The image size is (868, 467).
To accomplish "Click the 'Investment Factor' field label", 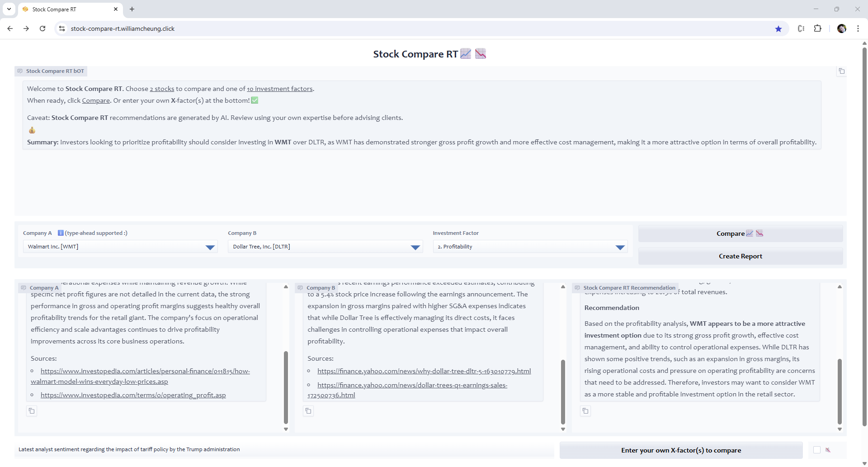I will (456, 233).
